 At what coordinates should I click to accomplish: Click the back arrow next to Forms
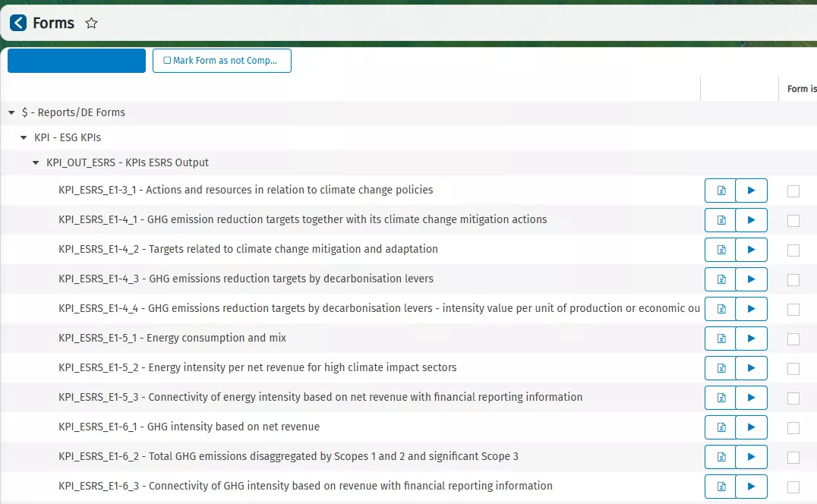click(18, 24)
